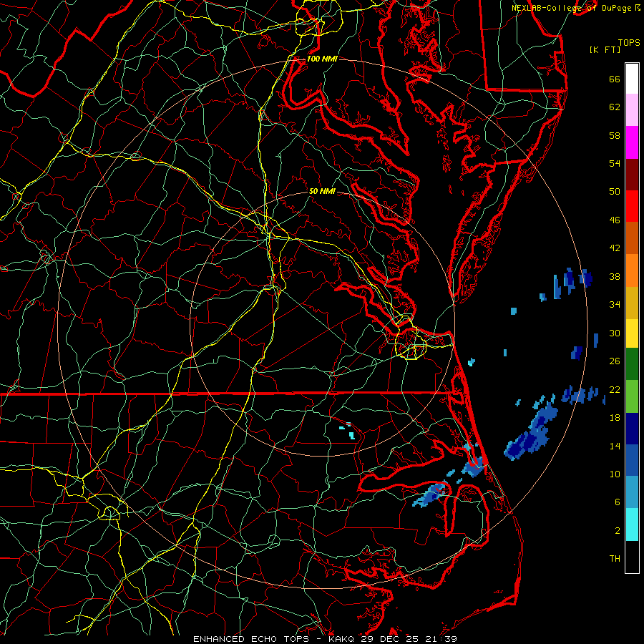Click the 21:39 timestamp in the caption
This screenshot has width=644, height=644.
[x=441, y=639]
